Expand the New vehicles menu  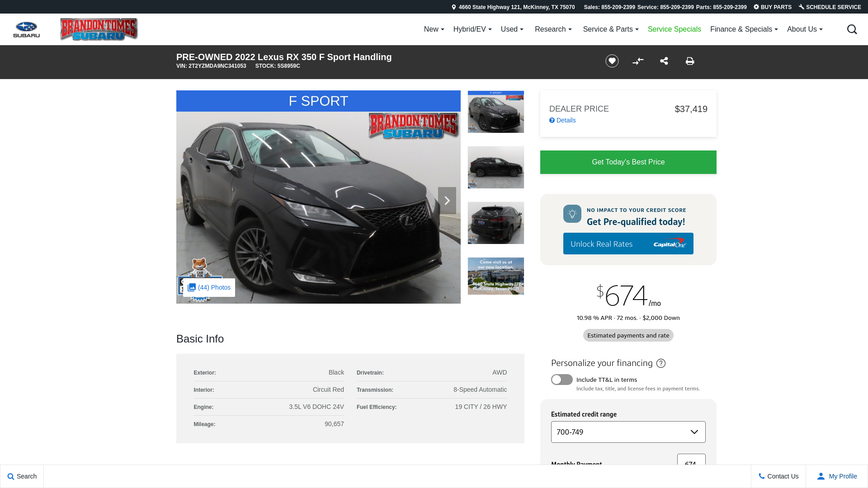[x=434, y=29]
